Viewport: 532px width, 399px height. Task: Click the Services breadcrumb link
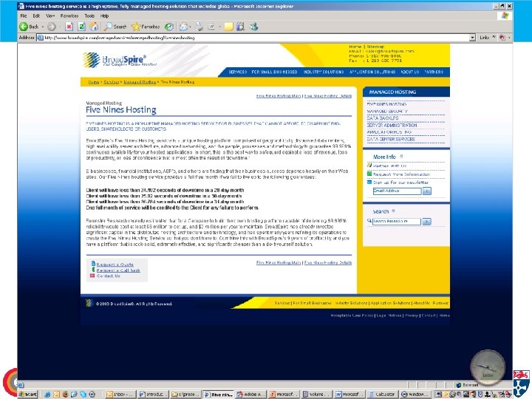(x=112, y=82)
